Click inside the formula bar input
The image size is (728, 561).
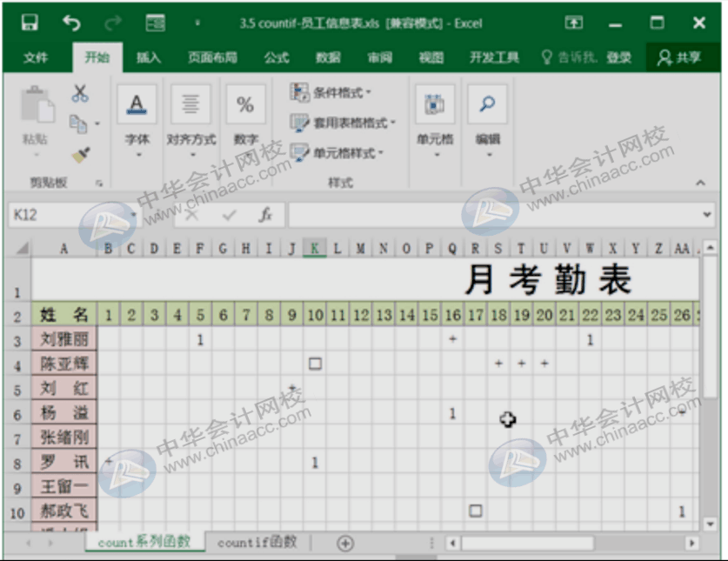(x=493, y=215)
